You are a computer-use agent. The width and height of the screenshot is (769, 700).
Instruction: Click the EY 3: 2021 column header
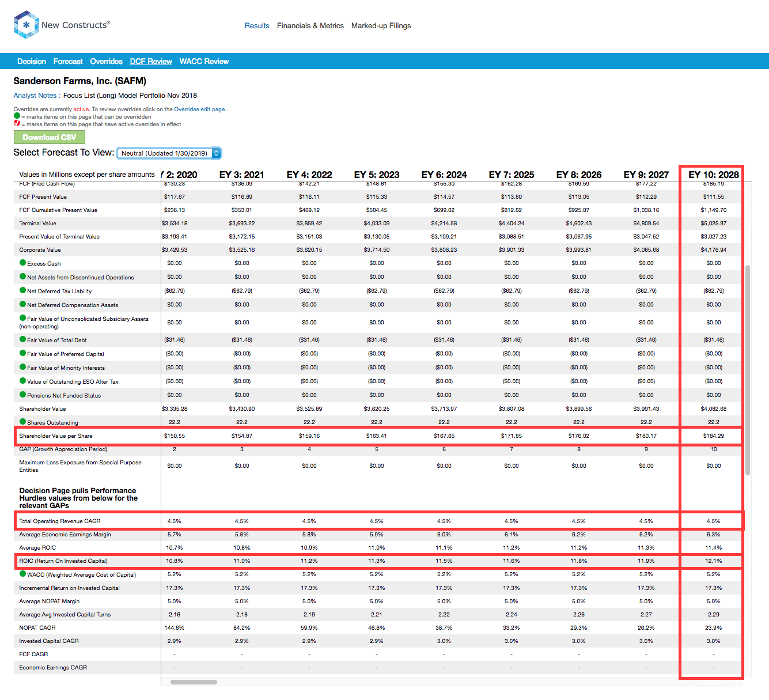242,175
